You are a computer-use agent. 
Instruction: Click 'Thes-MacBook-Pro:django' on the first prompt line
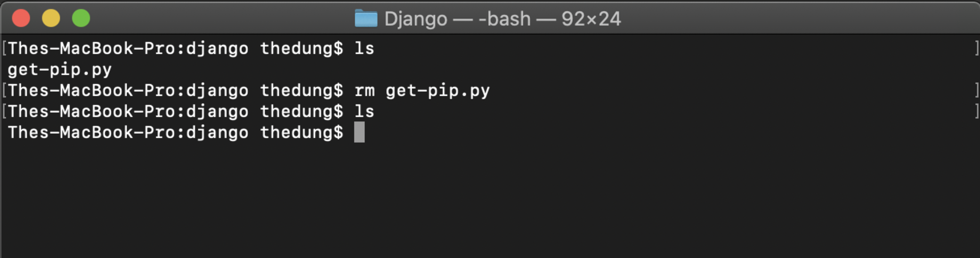click(128, 49)
